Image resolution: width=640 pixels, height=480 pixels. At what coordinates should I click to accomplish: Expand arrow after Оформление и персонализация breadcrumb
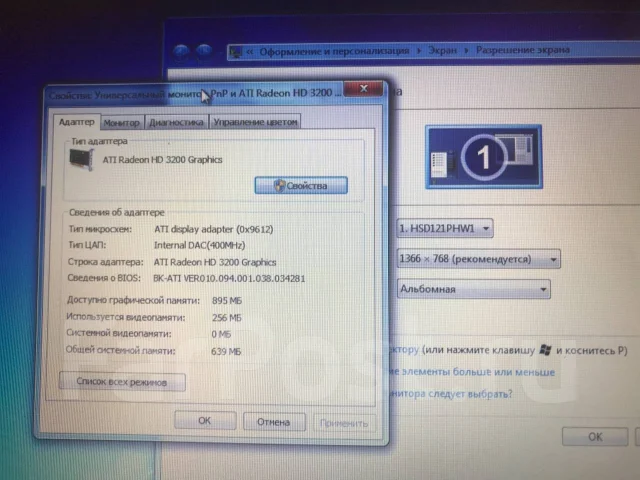coord(419,51)
